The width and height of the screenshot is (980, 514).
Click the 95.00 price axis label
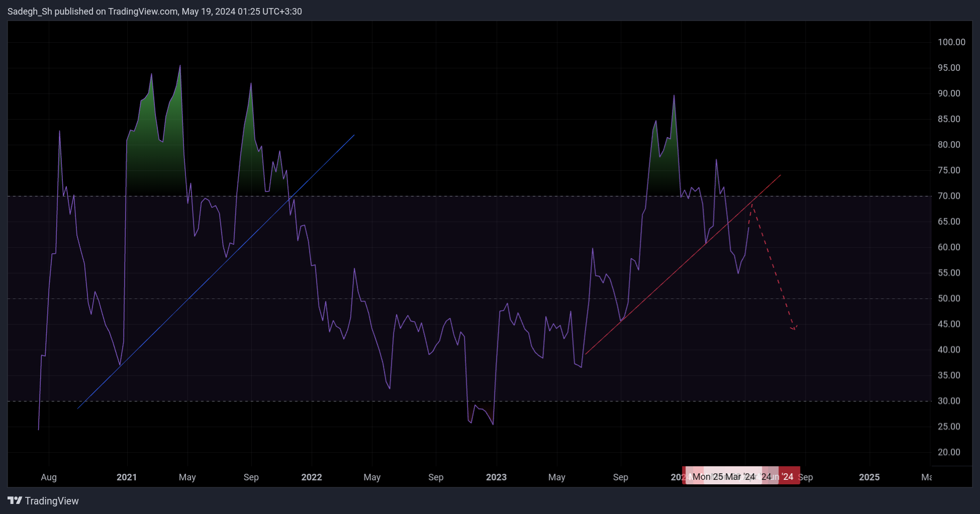pos(949,68)
